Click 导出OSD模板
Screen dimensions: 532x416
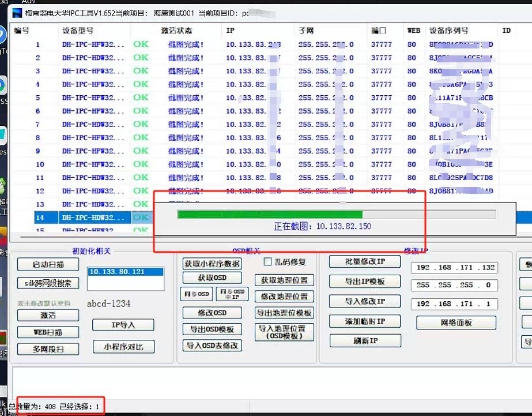pyautogui.click(x=212, y=329)
